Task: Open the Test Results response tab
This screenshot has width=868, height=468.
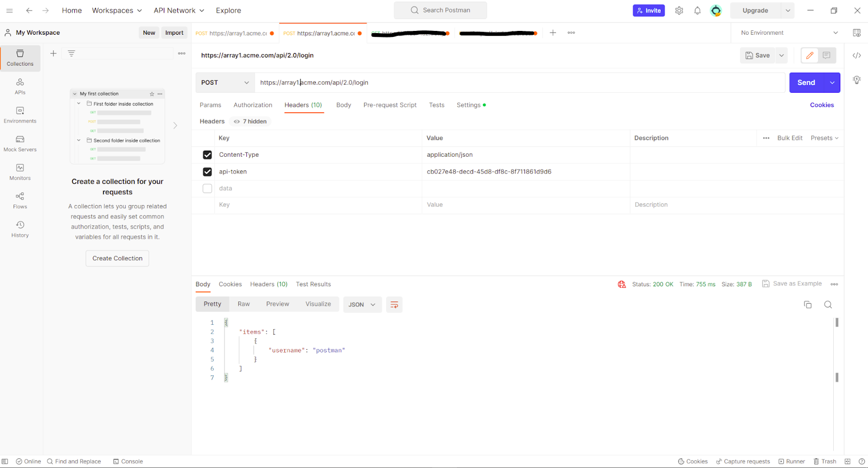Action: pos(313,284)
